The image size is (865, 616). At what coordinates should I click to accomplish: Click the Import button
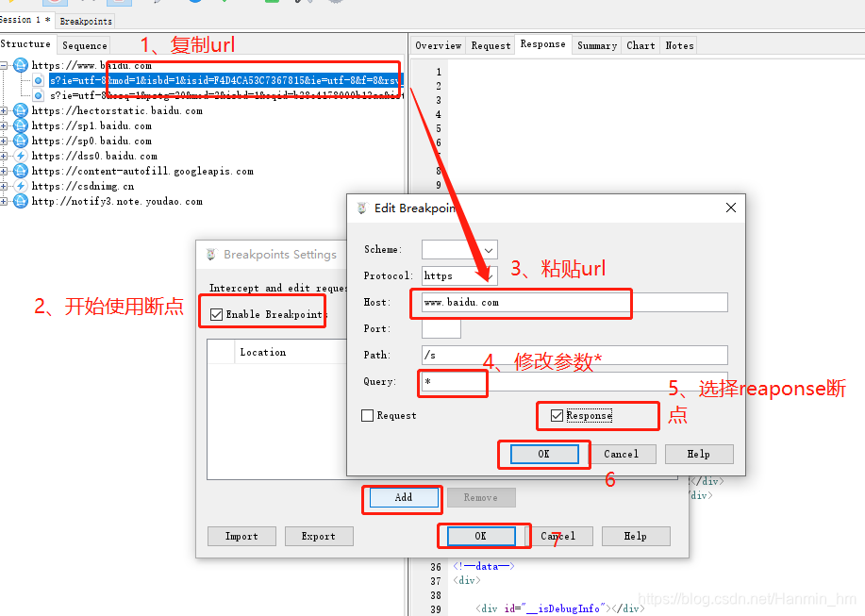pyautogui.click(x=241, y=536)
